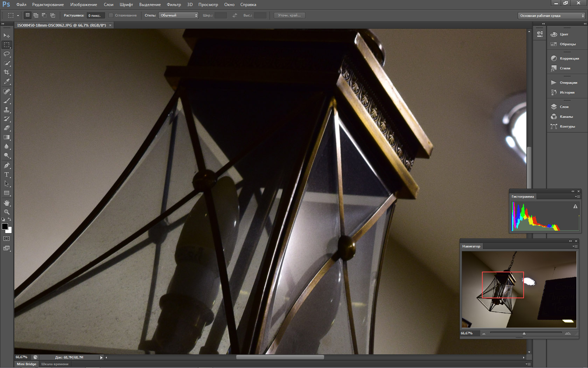The width and height of the screenshot is (588, 368).
Task: Choose Subtract from Selection mode
Action: 44,15
